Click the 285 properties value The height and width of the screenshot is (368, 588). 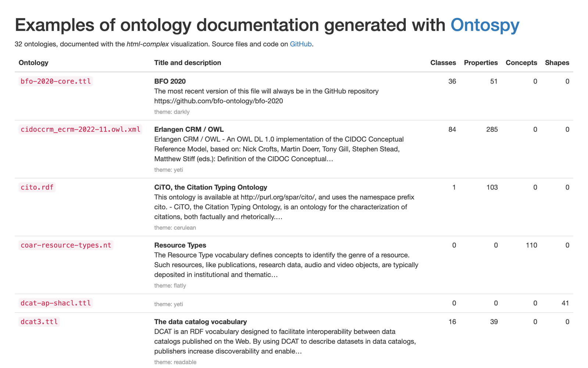492,130
